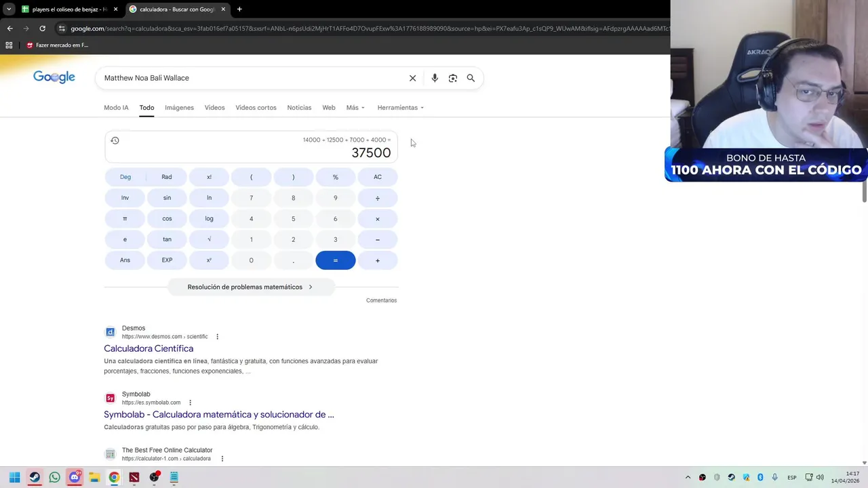Click the factorial x! key
Image resolution: width=868 pixels, height=488 pixels.
tap(209, 177)
